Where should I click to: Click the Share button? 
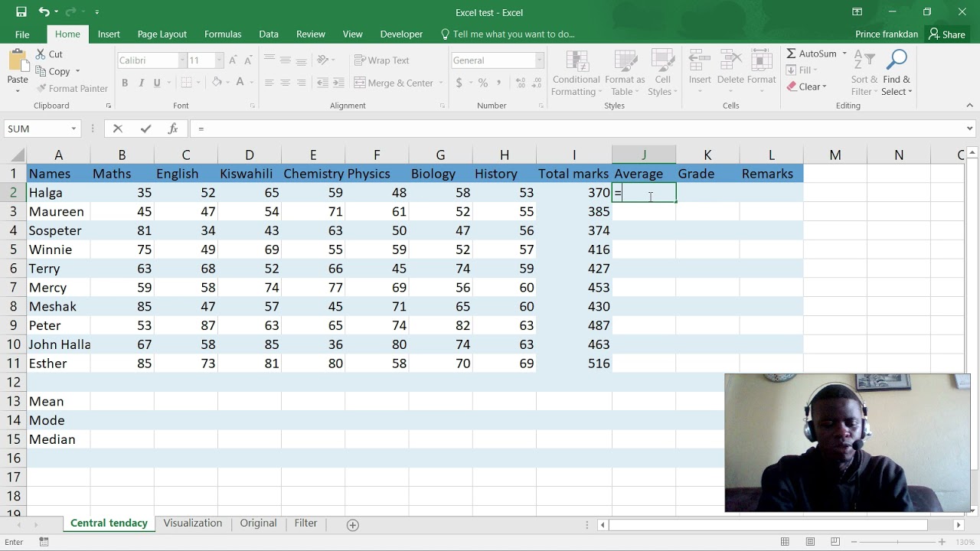(946, 34)
